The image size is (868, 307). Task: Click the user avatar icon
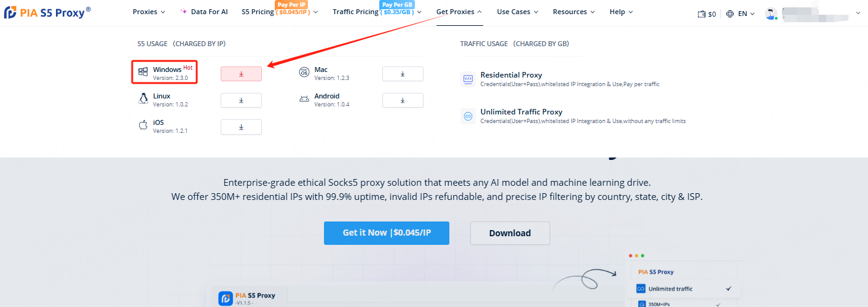pyautogui.click(x=771, y=13)
